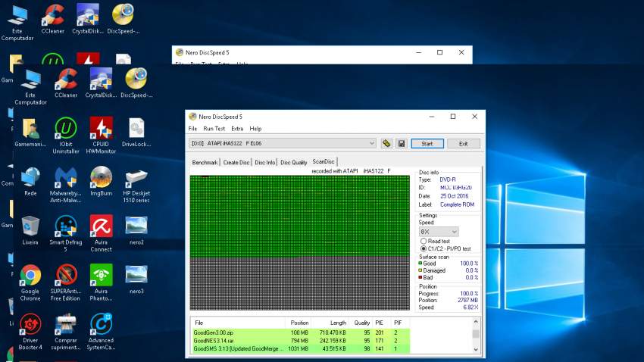Open the Comprar suprimentos desktop icon
Viewport: 644px width, 362px height.
click(66, 332)
